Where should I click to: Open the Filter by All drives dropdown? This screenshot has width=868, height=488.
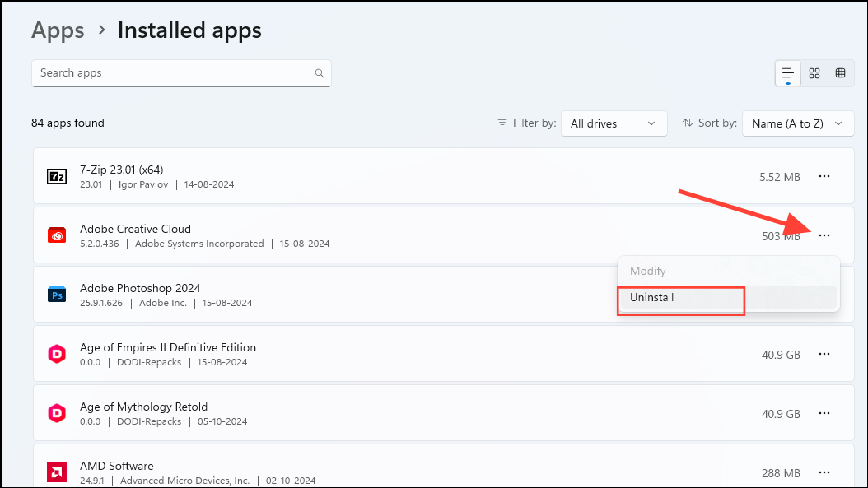(x=614, y=123)
